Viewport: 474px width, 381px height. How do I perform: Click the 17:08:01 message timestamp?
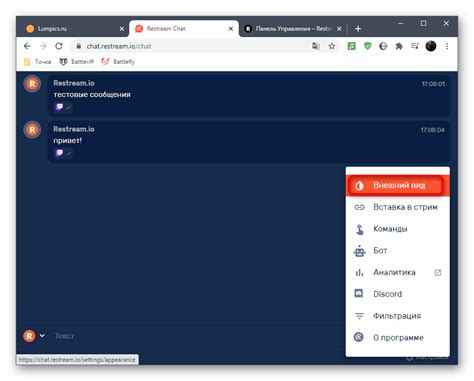point(433,84)
